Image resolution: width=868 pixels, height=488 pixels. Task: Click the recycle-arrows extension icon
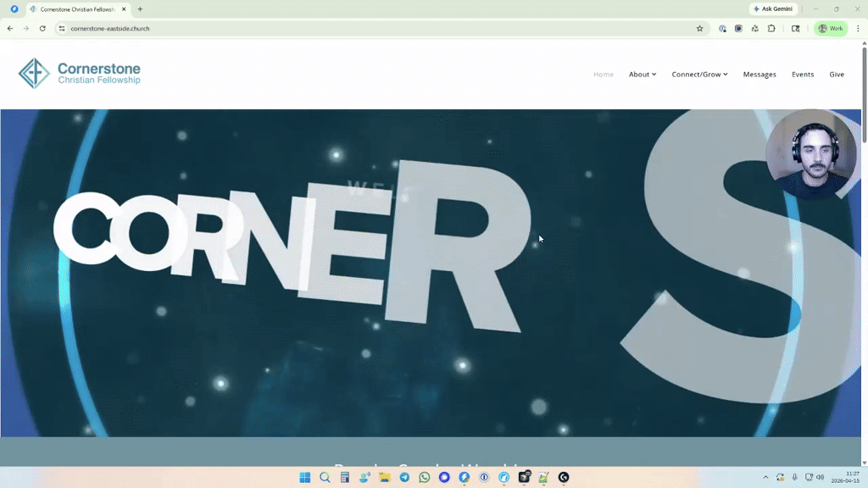[754, 28]
